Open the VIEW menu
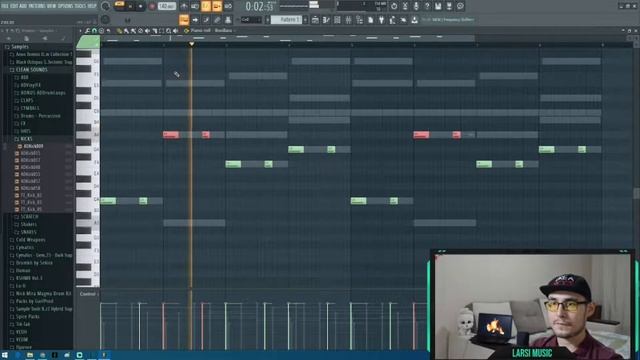This screenshot has width=640, height=360. 51,6
